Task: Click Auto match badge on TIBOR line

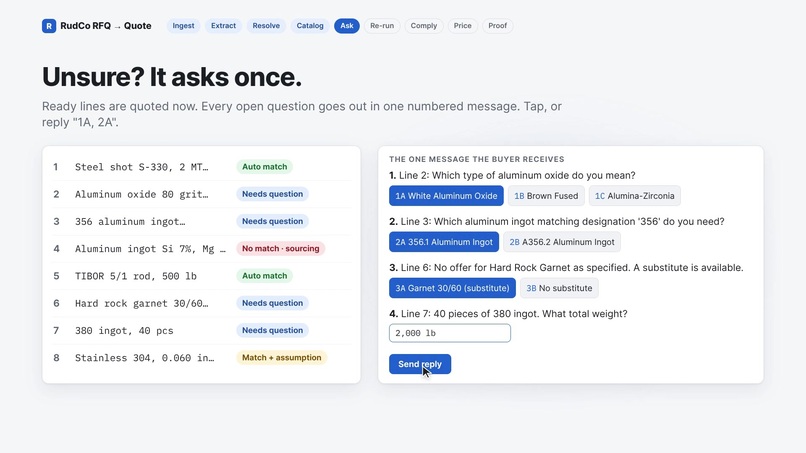Action: click(265, 276)
